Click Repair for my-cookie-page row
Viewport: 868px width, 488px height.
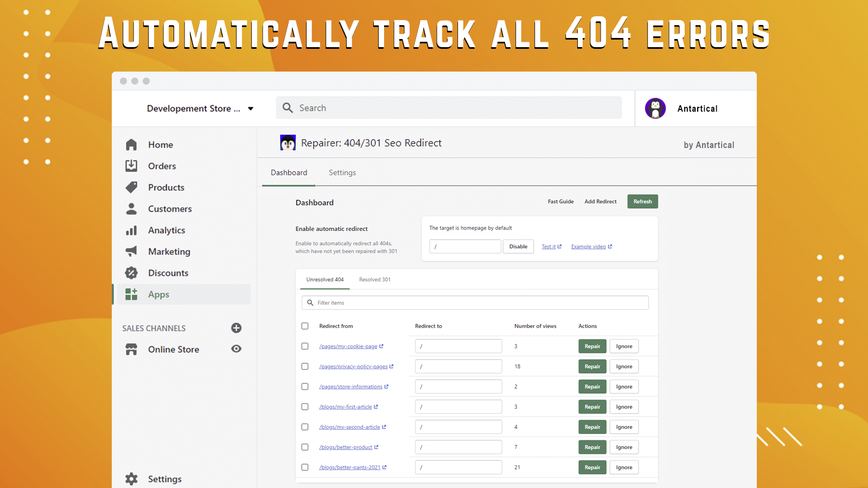[592, 346]
